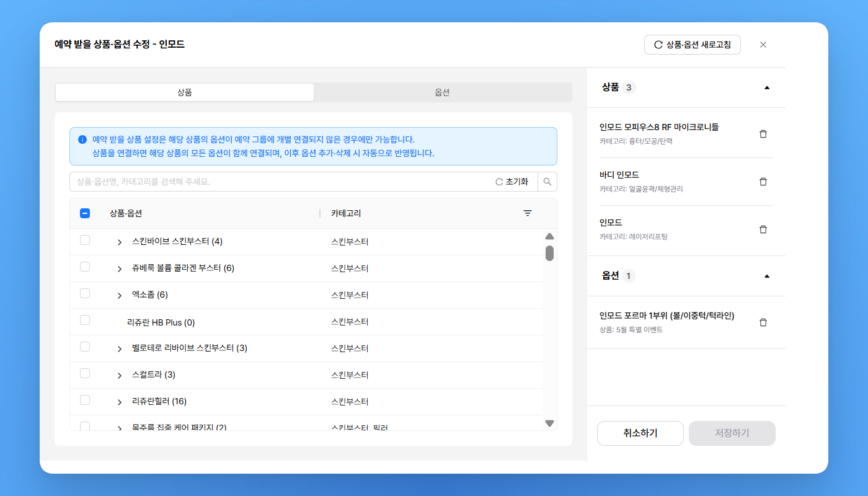The height and width of the screenshot is (496, 868).
Task: Click 스킨부스터 category in 스컬트라 row
Action: coord(350,375)
